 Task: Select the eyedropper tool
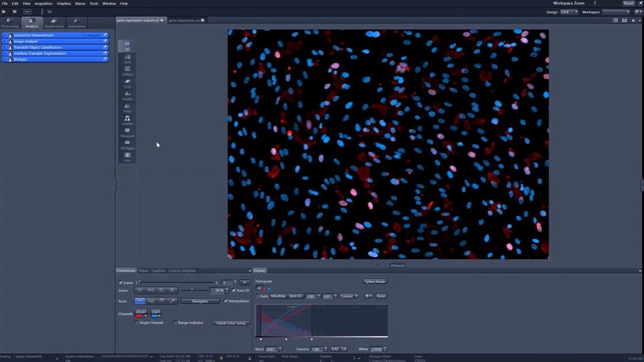coord(173,301)
